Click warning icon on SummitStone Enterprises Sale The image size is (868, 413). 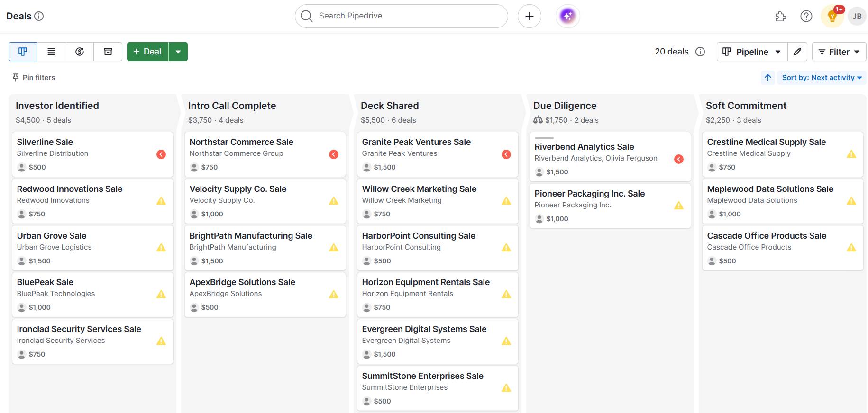point(506,388)
